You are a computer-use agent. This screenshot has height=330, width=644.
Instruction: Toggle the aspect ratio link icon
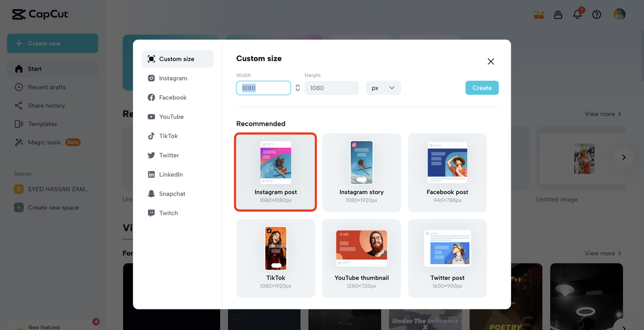[x=297, y=88]
